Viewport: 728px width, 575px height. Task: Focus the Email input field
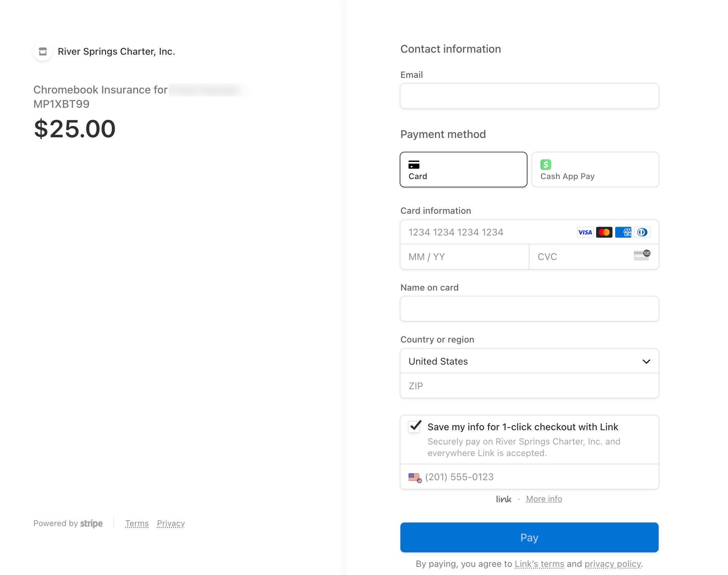tap(529, 96)
